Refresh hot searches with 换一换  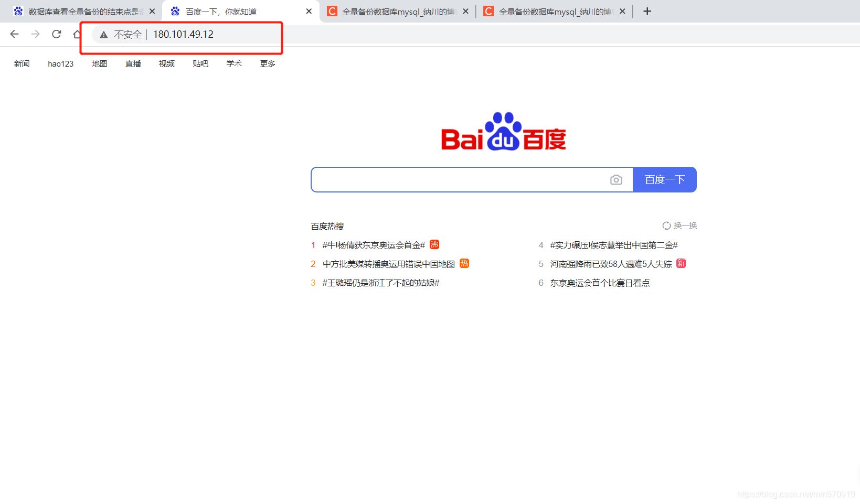pos(679,226)
